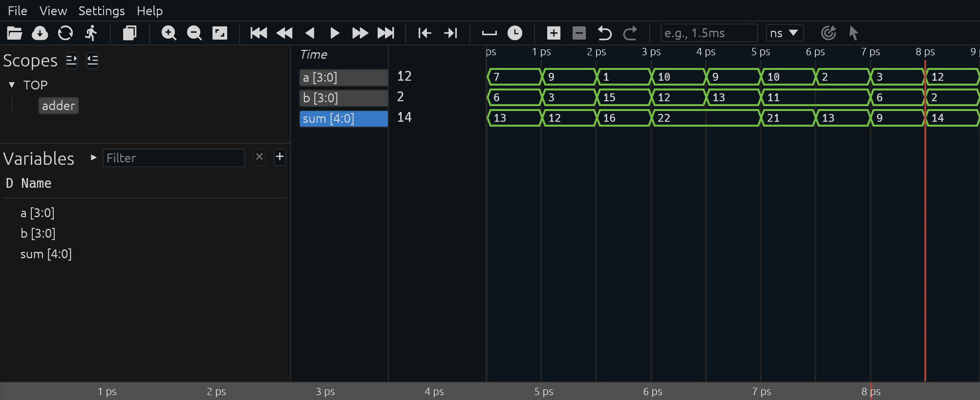Clear the variables filter with the X button
The width and height of the screenshot is (980, 400).
(x=259, y=157)
